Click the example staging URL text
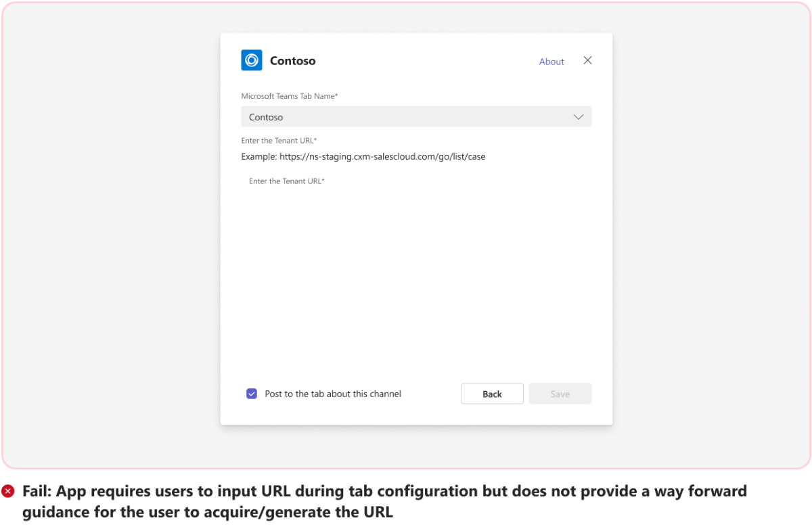The image size is (812, 529). 382,156
